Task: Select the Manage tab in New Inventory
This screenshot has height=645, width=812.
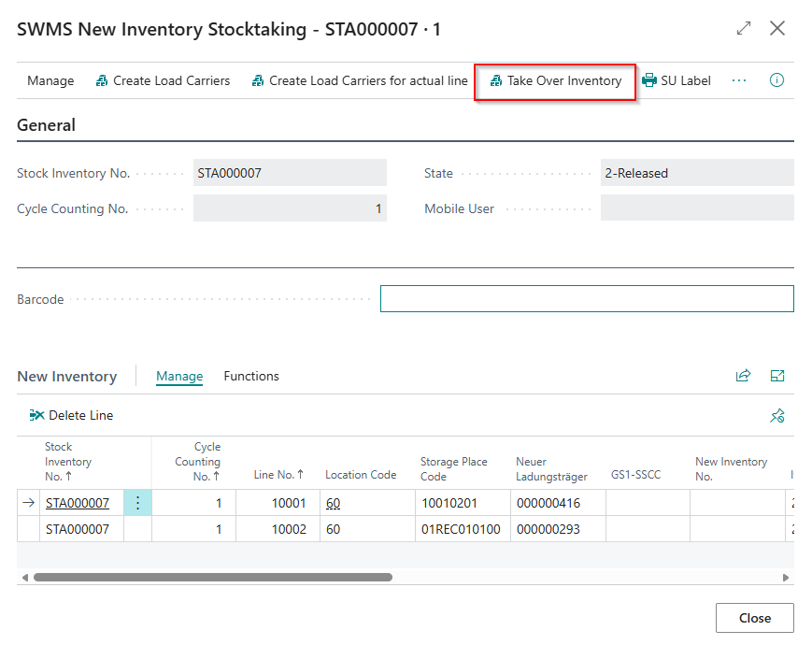Action: tap(179, 376)
